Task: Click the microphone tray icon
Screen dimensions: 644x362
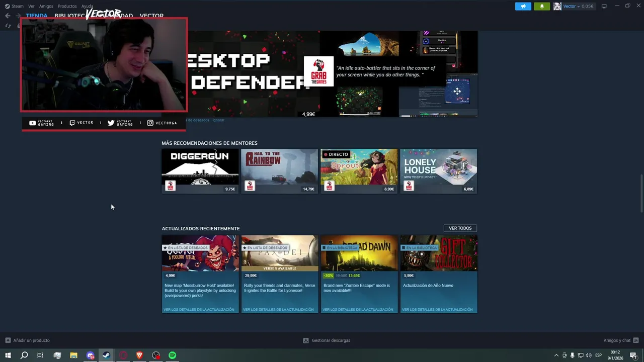Action: (x=572, y=355)
